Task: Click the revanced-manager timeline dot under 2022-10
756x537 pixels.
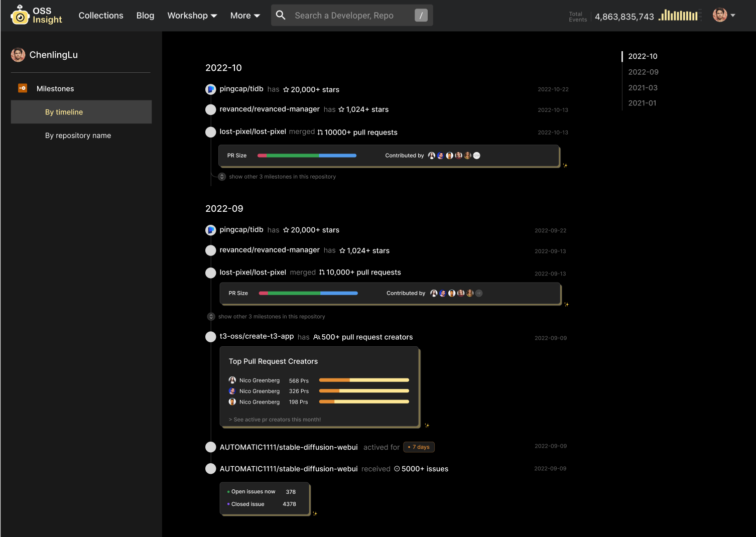Action: click(211, 109)
